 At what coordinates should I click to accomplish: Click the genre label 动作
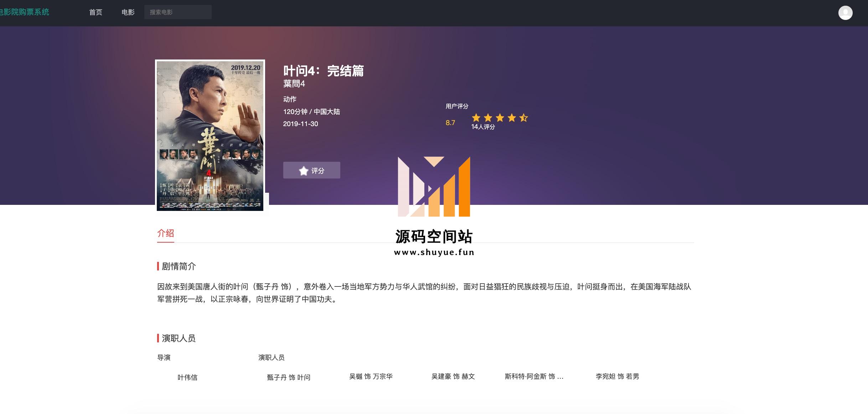click(290, 99)
